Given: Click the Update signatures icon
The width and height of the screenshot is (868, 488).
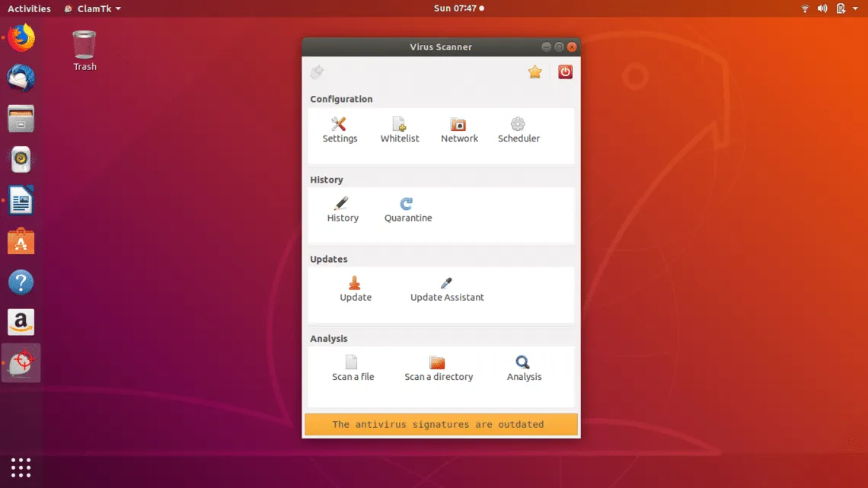Looking at the screenshot, I should [355, 284].
